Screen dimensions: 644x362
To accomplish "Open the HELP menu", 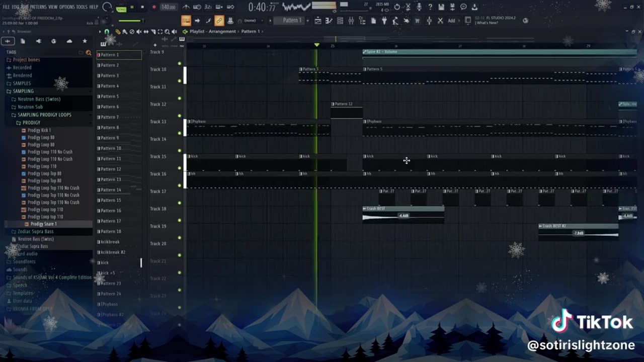I will (94, 7).
